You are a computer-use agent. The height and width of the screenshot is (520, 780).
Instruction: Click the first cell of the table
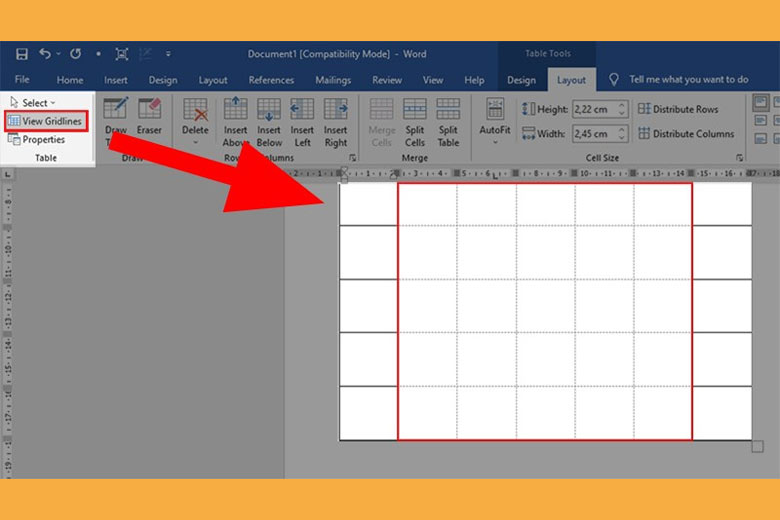tap(369, 204)
